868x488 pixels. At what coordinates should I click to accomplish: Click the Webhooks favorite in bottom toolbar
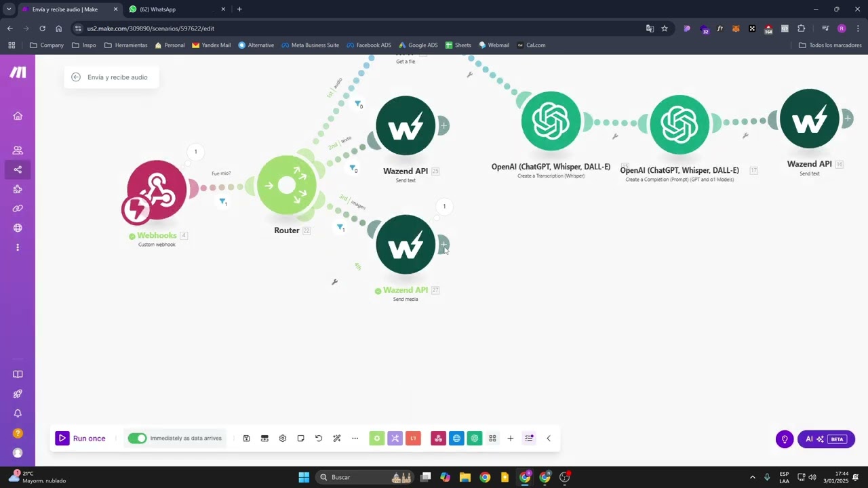coord(438,439)
